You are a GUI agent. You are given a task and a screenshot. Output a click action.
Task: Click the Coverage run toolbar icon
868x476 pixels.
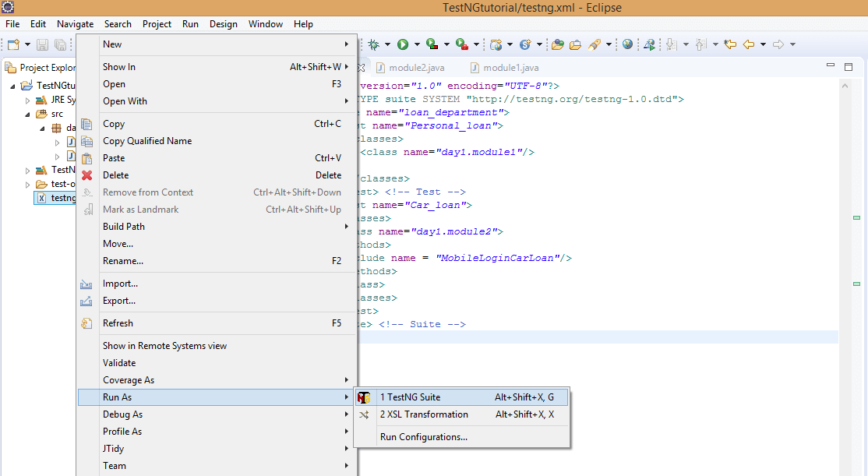(432, 44)
